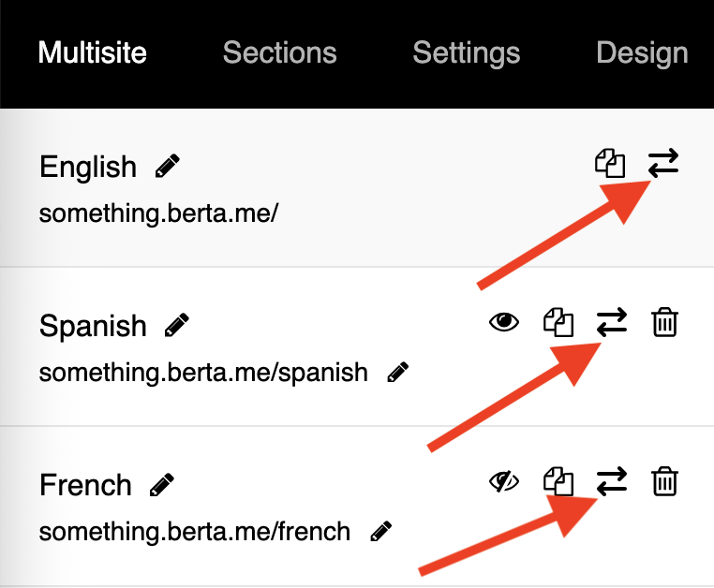Open the Settings tab
Screen dimensions: 714x588
point(466,52)
